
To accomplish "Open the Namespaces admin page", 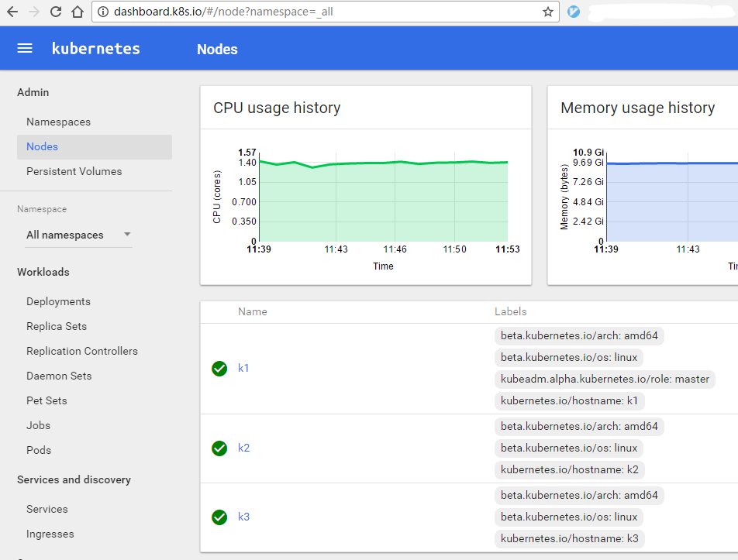I will pos(58,122).
